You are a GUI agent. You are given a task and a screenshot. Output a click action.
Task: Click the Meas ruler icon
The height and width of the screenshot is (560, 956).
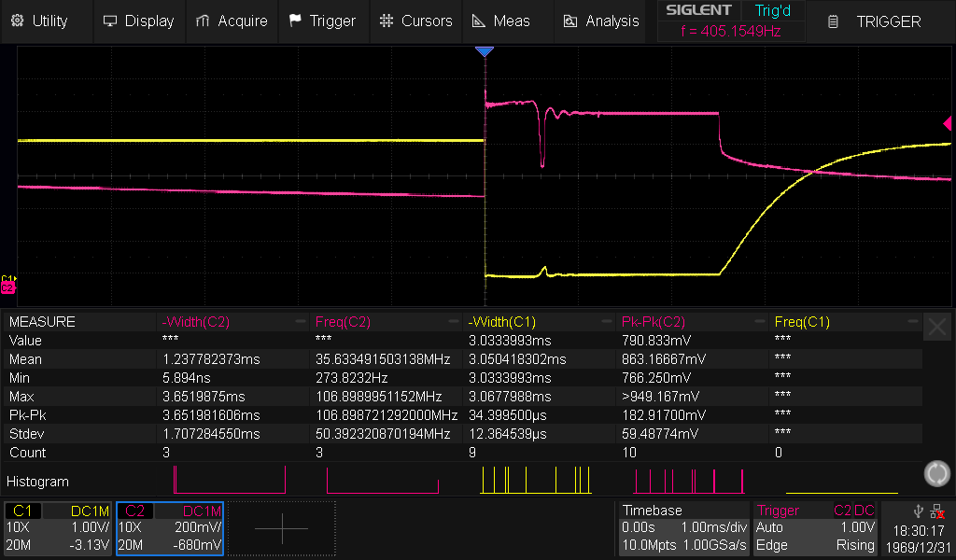478,21
